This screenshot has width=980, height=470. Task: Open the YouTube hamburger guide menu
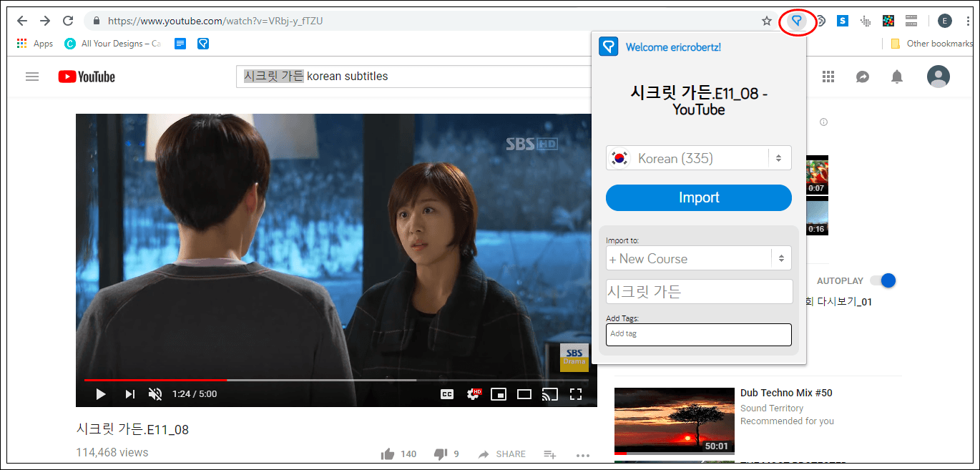pos(32,77)
